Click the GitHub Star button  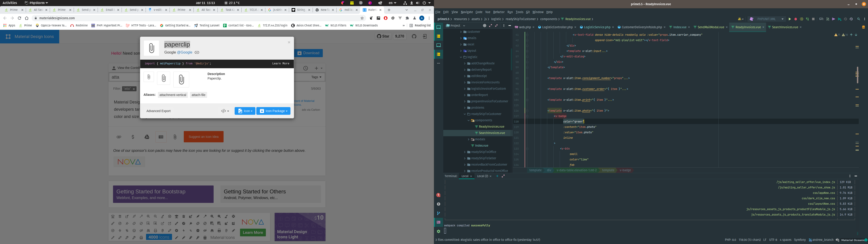point(383,36)
